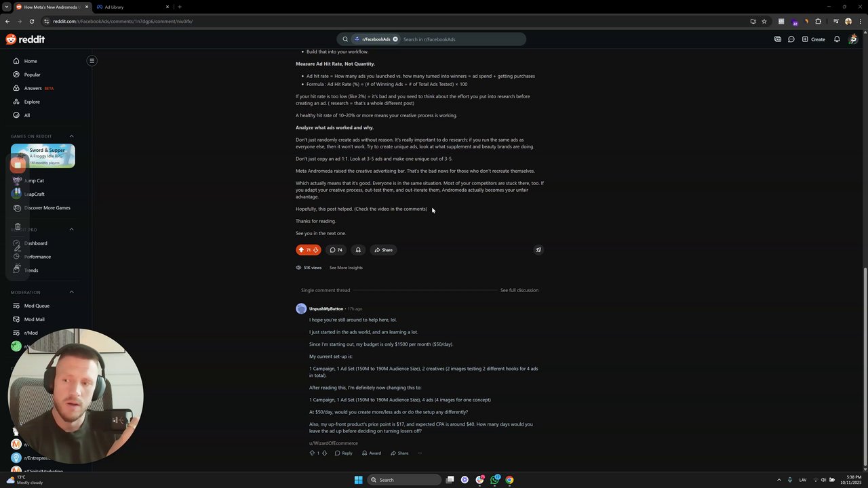Screen dimensions: 868x488
Task: Click the Advertise on Reddit icon
Action: [777, 39]
